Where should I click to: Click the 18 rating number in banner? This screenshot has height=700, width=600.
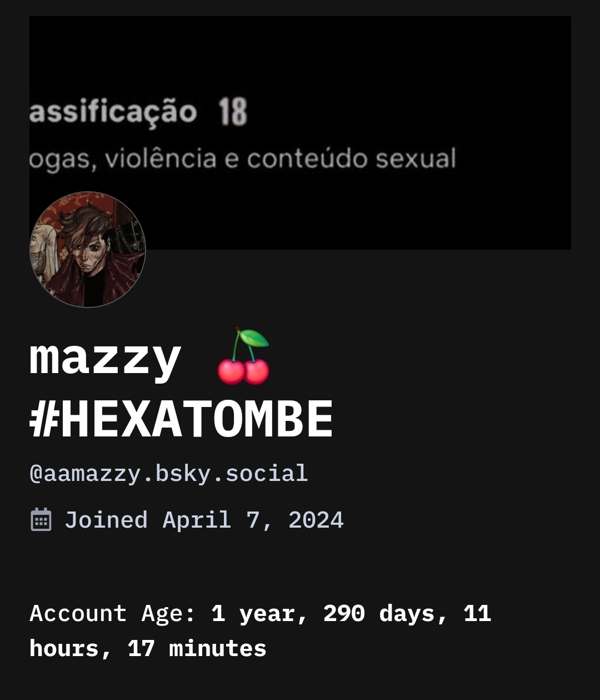coord(232,112)
